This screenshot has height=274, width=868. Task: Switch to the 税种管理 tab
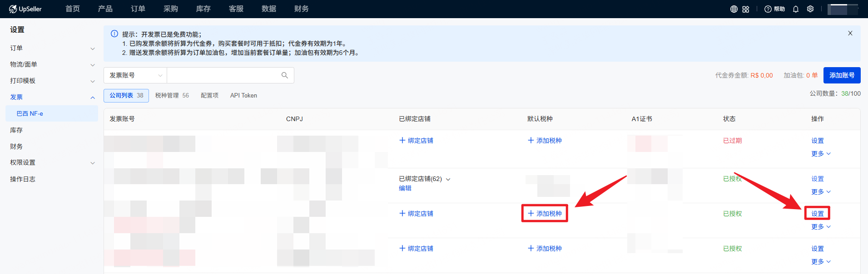pyautogui.click(x=172, y=95)
